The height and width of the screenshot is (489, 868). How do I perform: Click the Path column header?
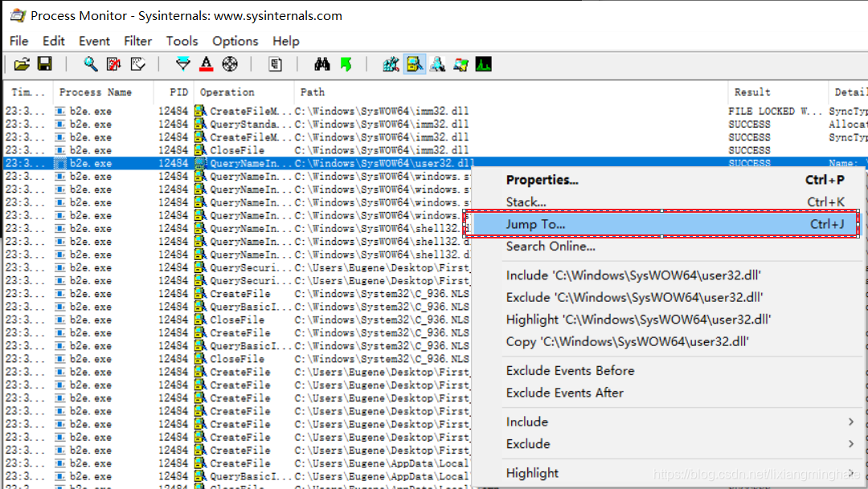511,92
